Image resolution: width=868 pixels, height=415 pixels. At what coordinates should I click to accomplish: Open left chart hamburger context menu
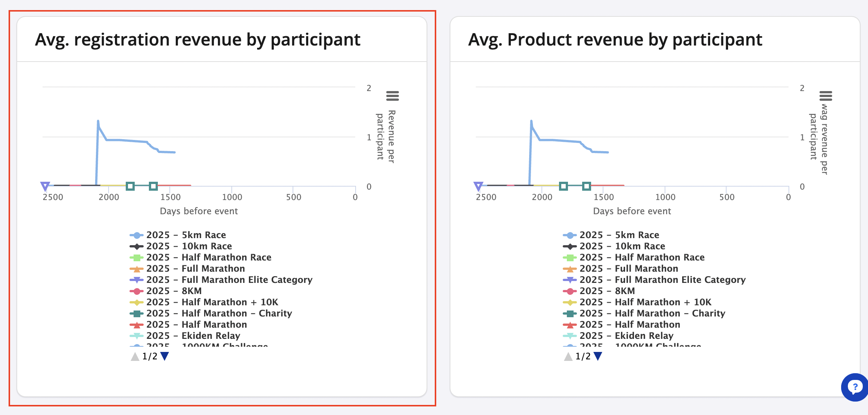(x=392, y=96)
